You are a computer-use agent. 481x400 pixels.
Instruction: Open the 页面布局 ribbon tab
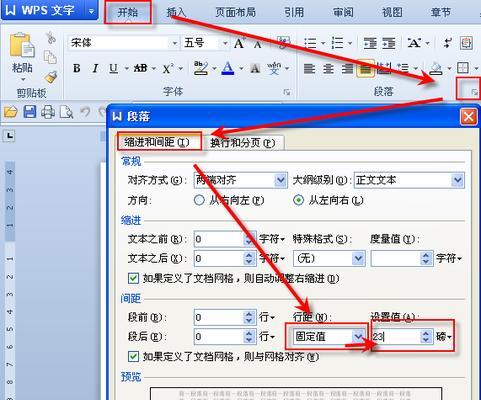(235, 12)
